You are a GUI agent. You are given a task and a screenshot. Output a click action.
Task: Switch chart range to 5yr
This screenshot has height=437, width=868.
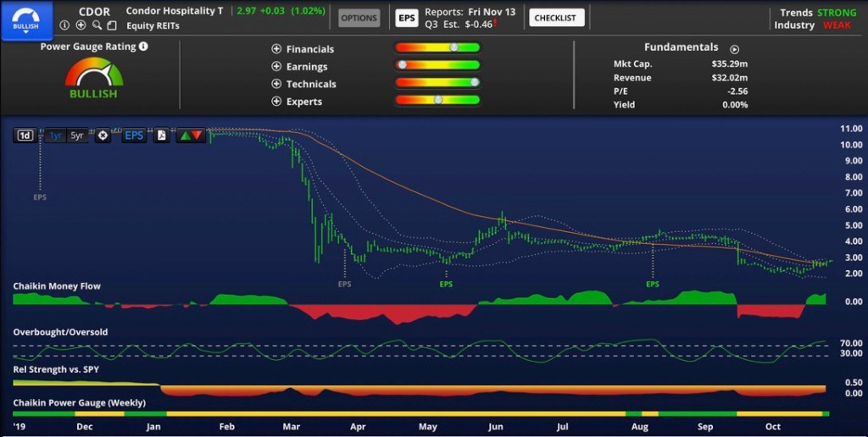[77, 136]
